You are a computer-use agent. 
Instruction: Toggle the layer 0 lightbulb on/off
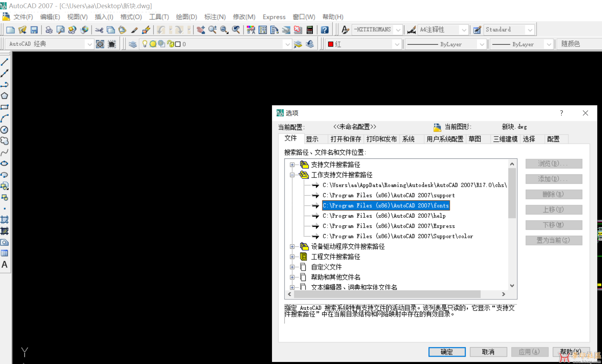click(x=145, y=44)
